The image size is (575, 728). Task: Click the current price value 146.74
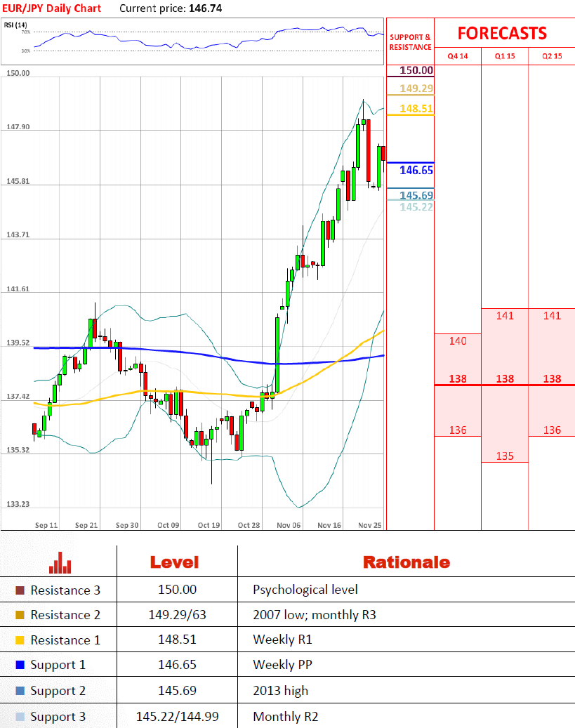[x=205, y=8]
